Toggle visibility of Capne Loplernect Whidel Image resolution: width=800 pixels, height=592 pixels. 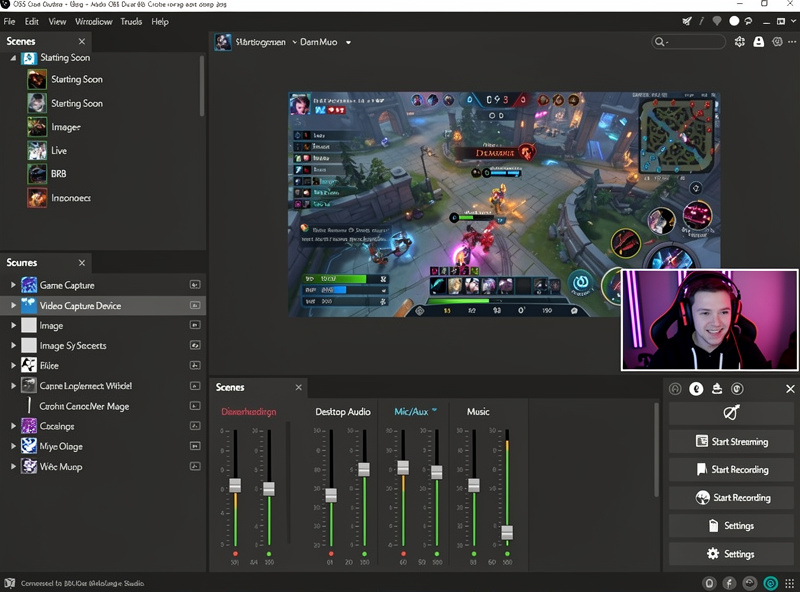(195, 386)
